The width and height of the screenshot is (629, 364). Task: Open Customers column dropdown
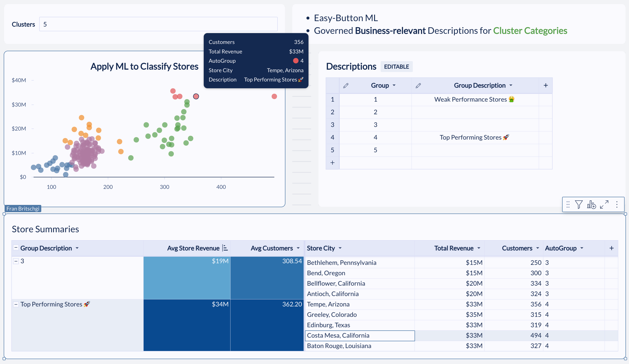(538, 248)
